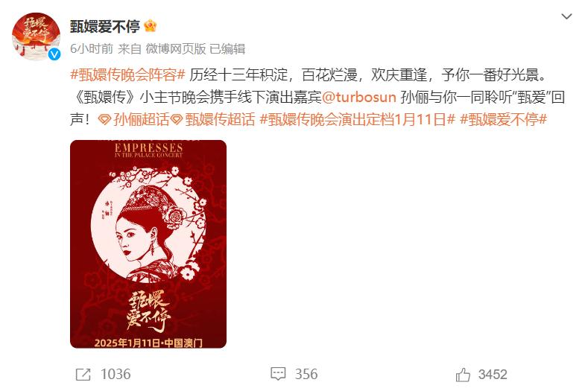Click the repost share icon
Screen dimensions: 588x391
(x=83, y=375)
